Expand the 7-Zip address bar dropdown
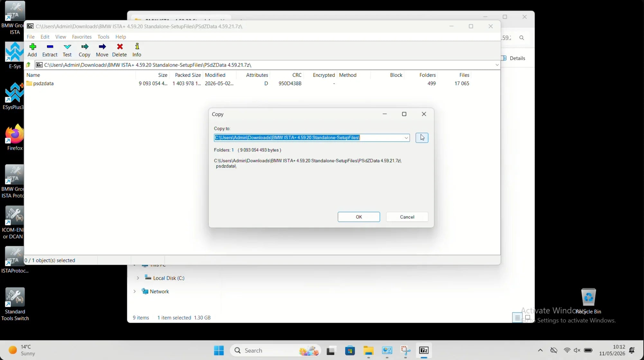This screenshot has height=360, width=644. click(x=497, y=65)
